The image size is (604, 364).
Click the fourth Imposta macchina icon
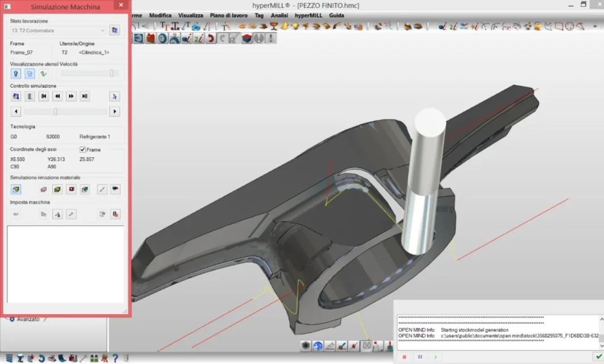71,214
